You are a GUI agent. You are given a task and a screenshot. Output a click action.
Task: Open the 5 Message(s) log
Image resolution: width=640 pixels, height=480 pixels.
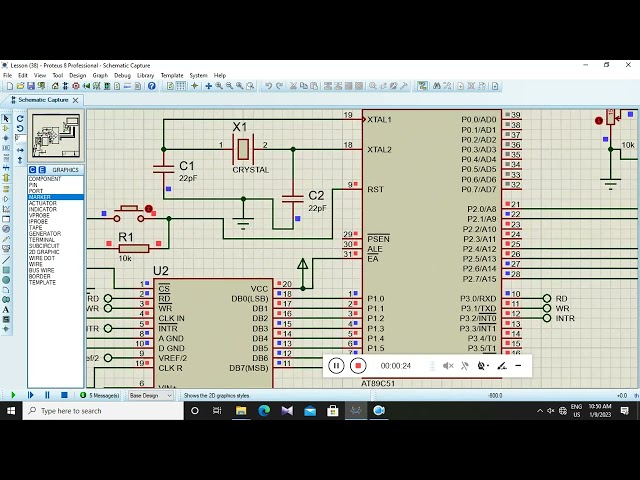coord(100,396)
